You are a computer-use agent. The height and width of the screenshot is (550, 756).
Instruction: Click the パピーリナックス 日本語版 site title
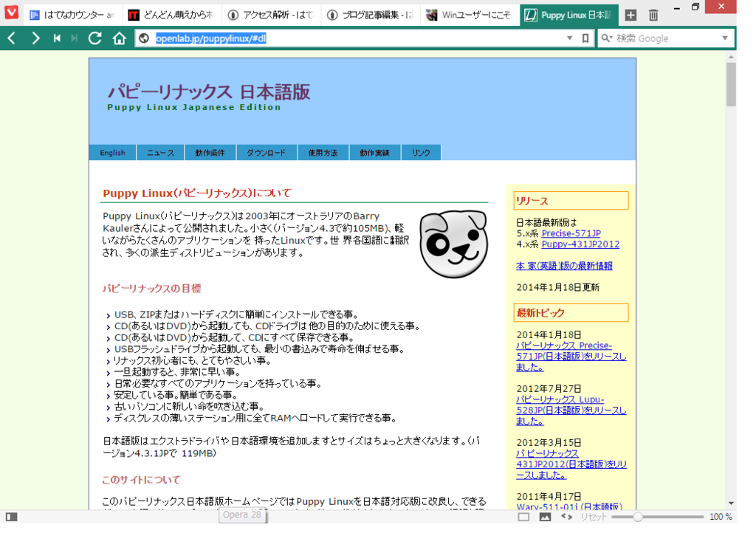click(x=208, y=92)
